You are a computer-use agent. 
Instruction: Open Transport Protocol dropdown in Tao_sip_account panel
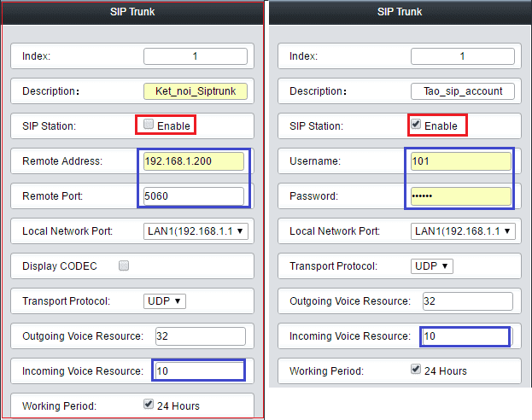click(432, 265)
